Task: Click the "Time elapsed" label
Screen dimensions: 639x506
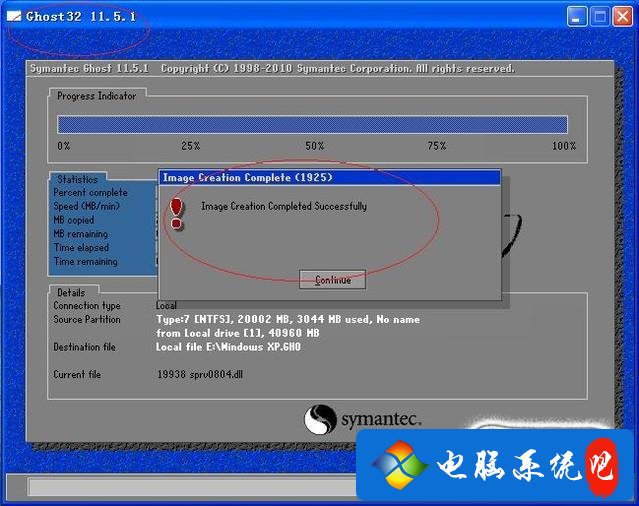Action: coord(82,248)
